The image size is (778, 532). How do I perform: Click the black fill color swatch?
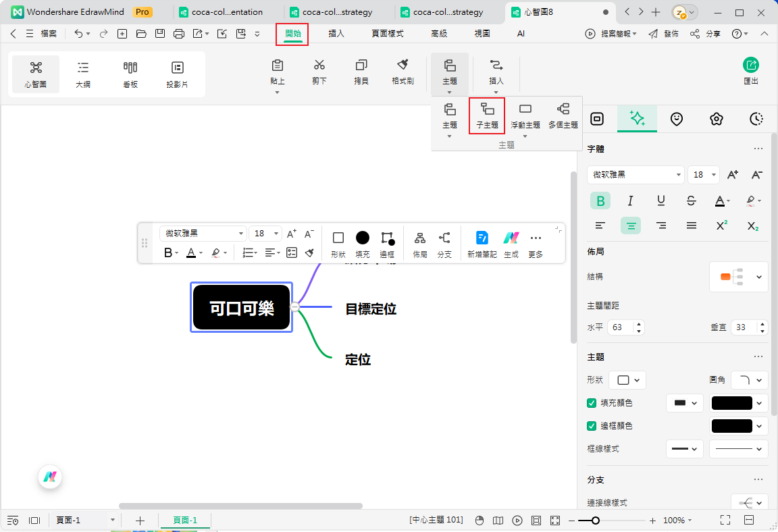pyautogui.click(x=731, y=403)
